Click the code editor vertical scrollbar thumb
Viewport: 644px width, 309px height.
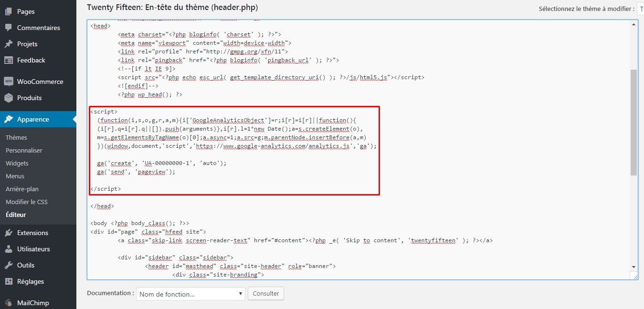point(633,122)
